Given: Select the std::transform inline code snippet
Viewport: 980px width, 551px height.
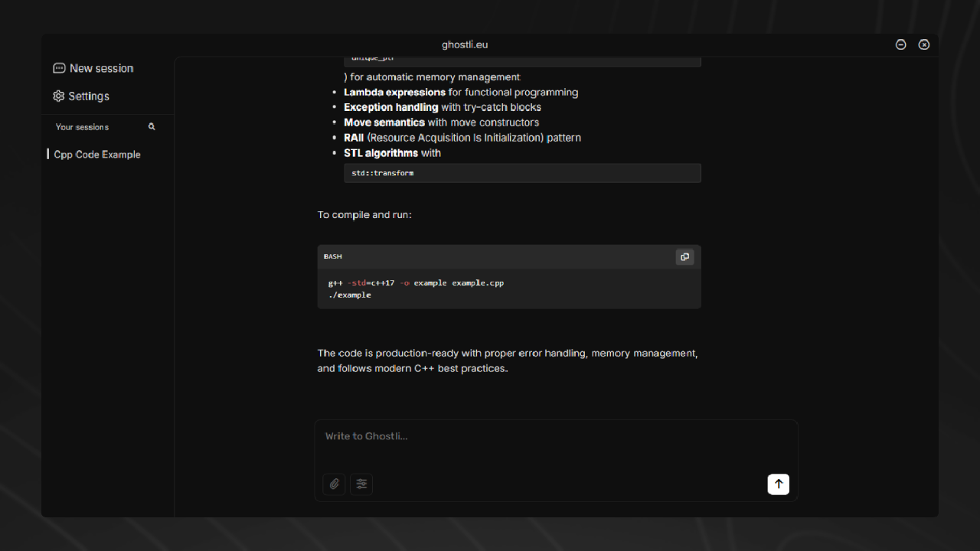Looking at the screenshot, I should tap(381, 172).
